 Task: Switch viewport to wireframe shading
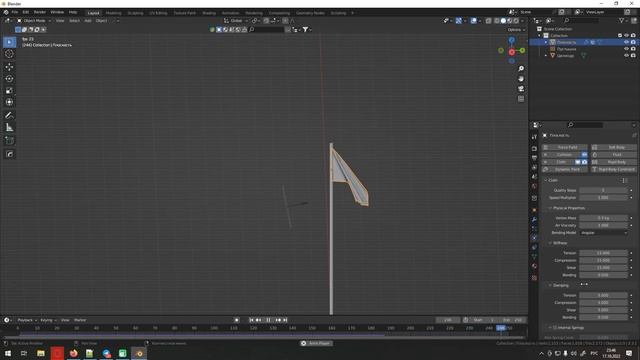(497, 20)
